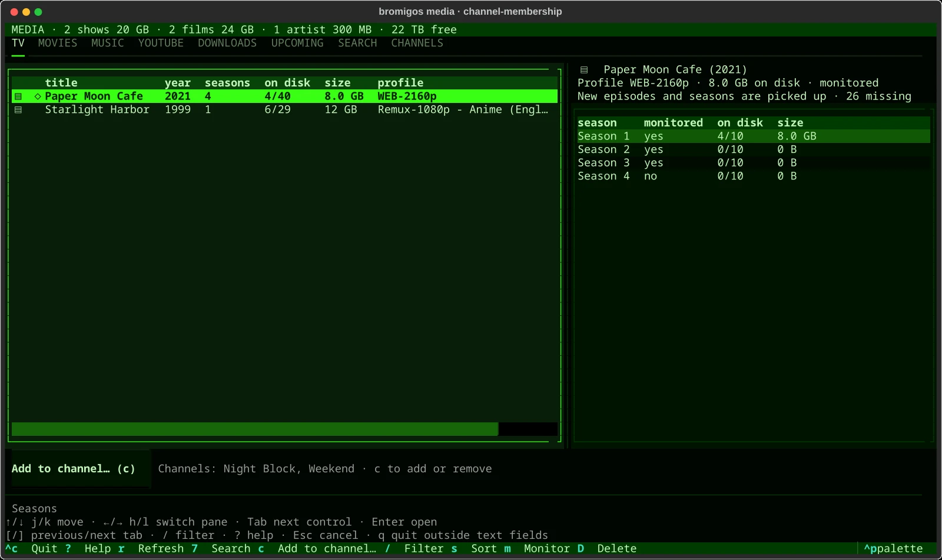Click the WEB-2160p profile cell in shows table
This screenshot has height=560, width=942.
[407, 96]
